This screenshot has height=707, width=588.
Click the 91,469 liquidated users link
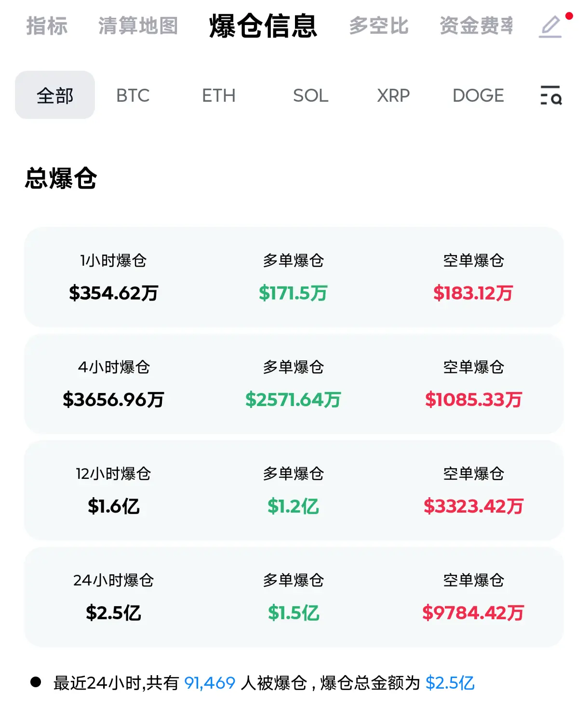(x=210, y=683)
